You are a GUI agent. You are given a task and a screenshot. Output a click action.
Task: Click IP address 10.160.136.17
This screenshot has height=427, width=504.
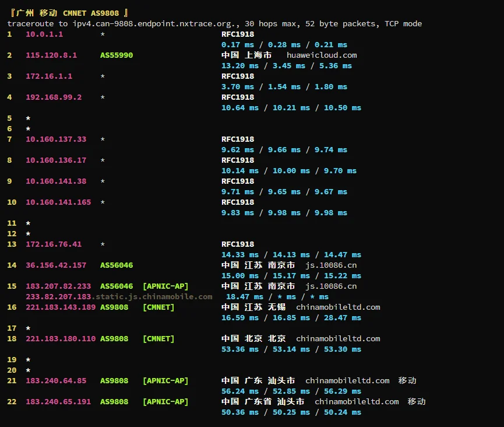[56, 160]
